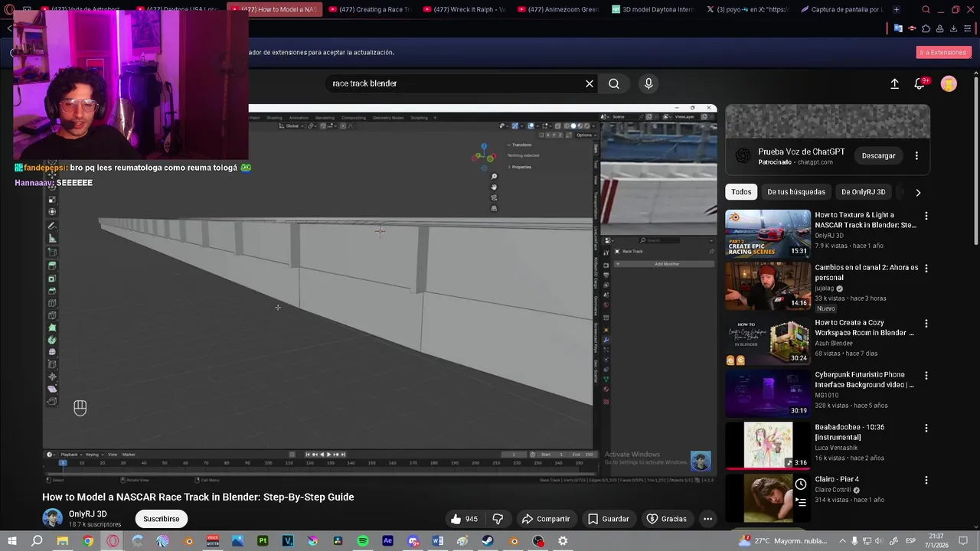Open menu for NASCAR Texture & Light video
The width and height of the screenshot is (980, 551).
[x=926, y=216]
